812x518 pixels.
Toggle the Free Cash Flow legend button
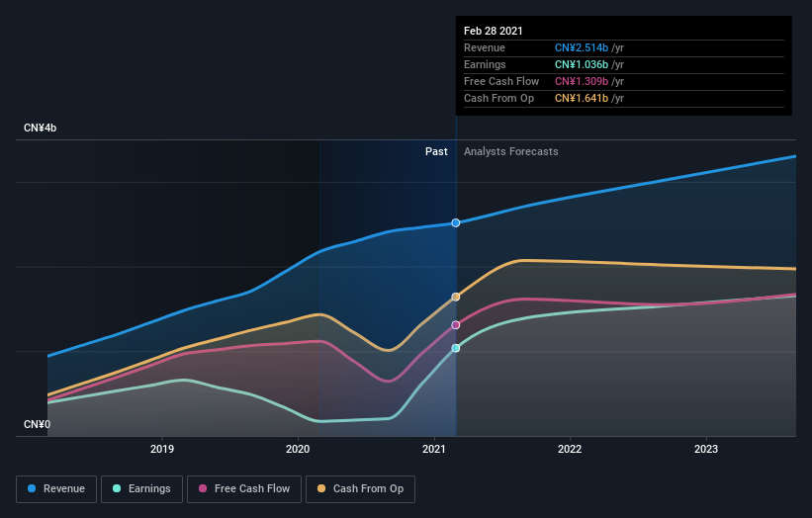click(x=244, y=489)
